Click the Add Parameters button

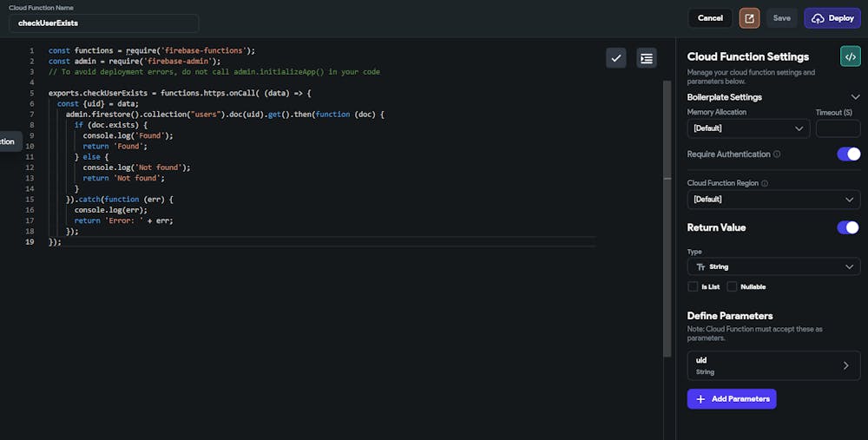click(732, 398)
